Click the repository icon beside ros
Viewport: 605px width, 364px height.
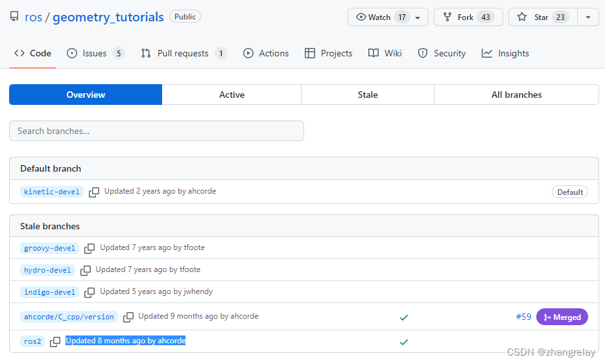coord(14,17)
